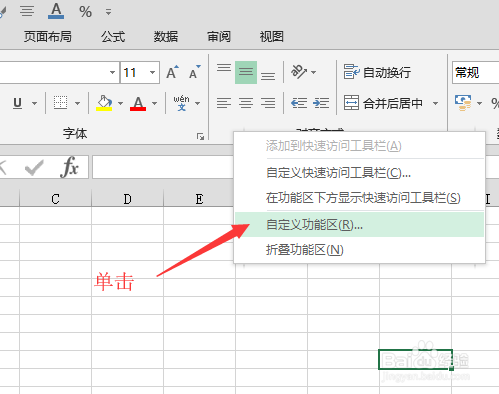This screenshot has width=499, height=394.
Task: Click the fx insert function icon
Action: click(x=70, y=167)
